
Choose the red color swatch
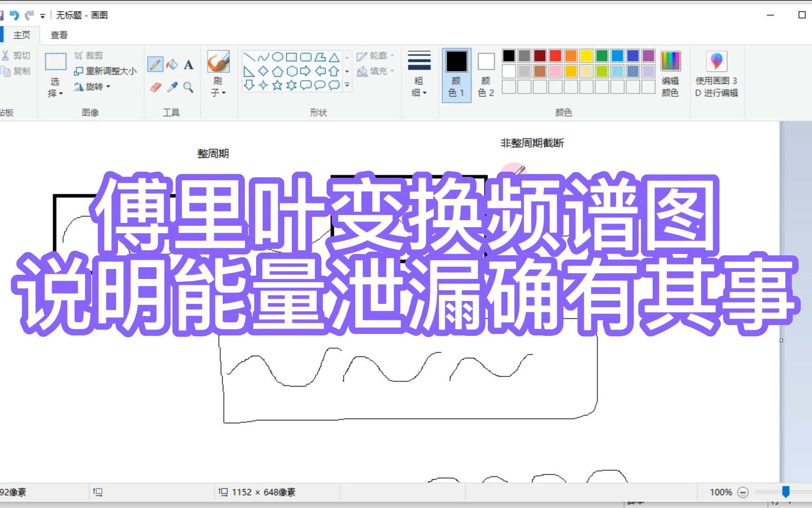[x=555, y=56]
